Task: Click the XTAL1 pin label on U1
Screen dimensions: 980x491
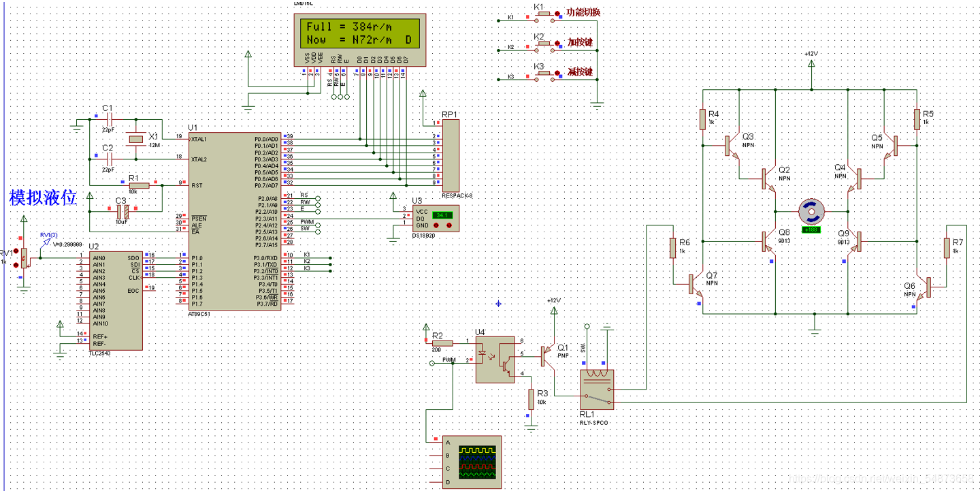Action: 199,139
